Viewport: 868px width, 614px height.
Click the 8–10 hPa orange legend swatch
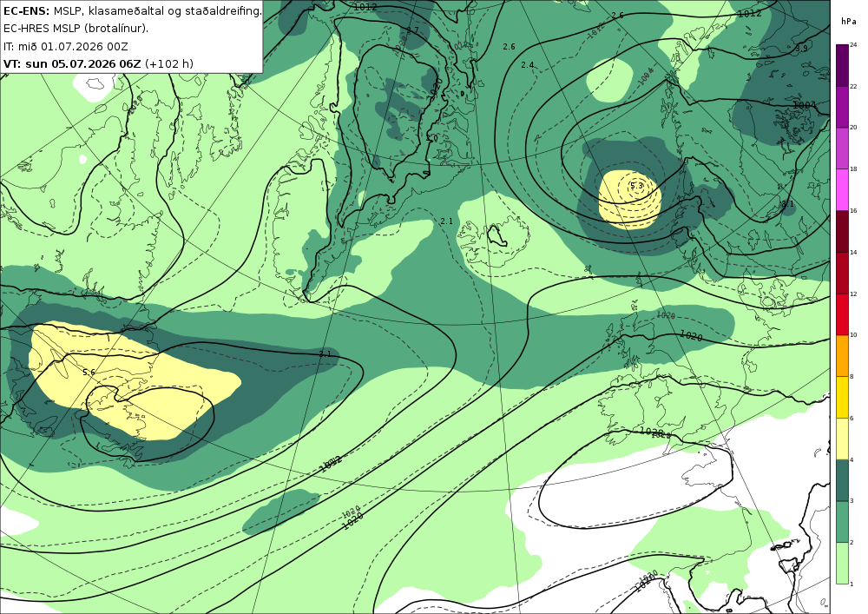(843, 356)
